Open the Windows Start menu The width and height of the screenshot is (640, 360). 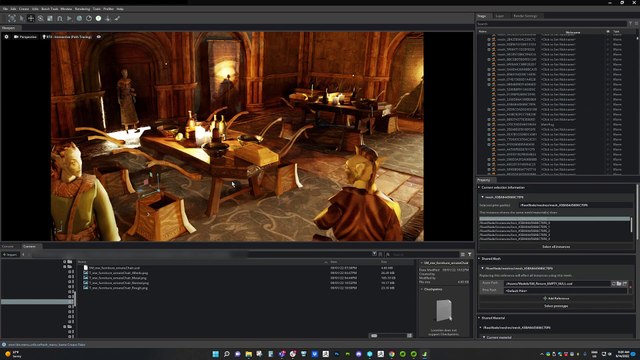216,354
